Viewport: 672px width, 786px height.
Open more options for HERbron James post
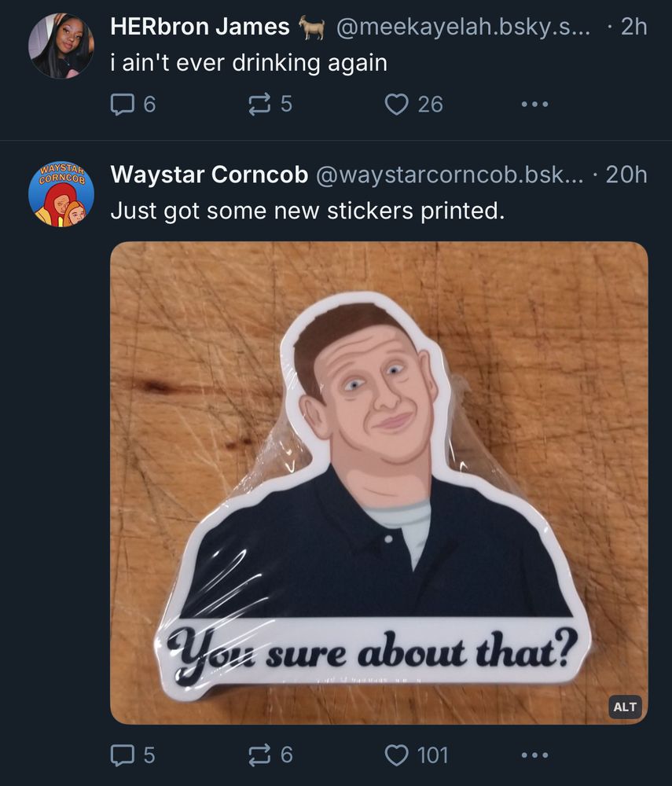pyautogui.click(x=534, y=105)
